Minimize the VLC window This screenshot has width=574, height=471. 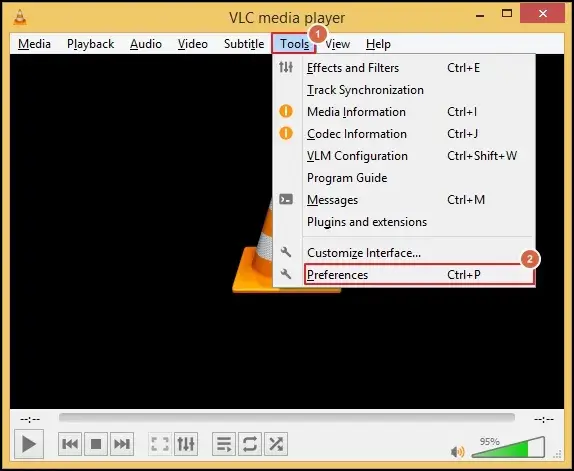[480, 15]
